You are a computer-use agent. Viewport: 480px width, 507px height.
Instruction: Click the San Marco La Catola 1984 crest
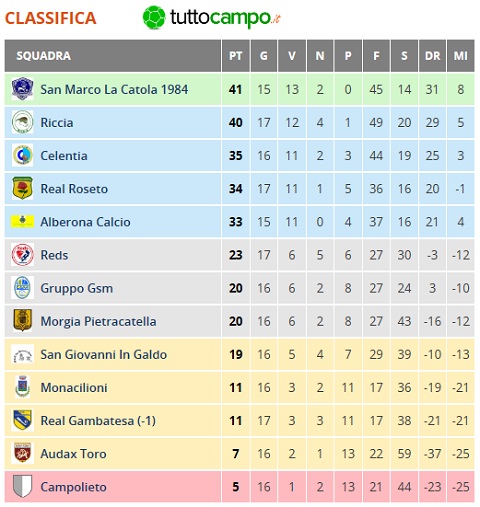(x=22, y=89)
